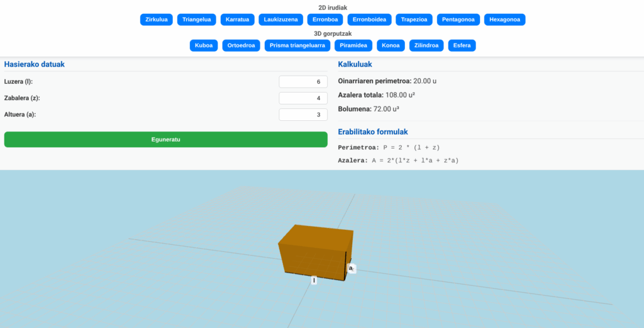
Task: Choose the Konoa 3D body
Action: (x=391, y=45)
